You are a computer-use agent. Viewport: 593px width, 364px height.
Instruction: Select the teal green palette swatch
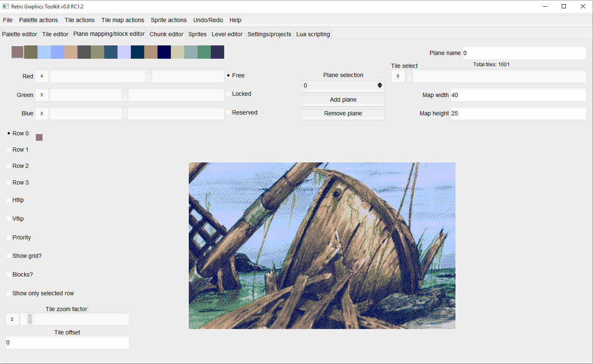click(x=204, y=52)
